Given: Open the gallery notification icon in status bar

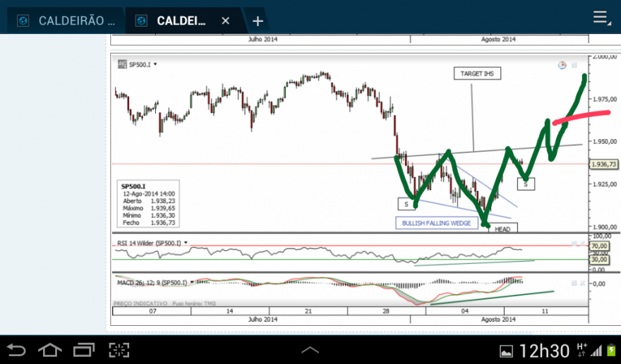Looking at the screenshot, I should pos(506,351).
